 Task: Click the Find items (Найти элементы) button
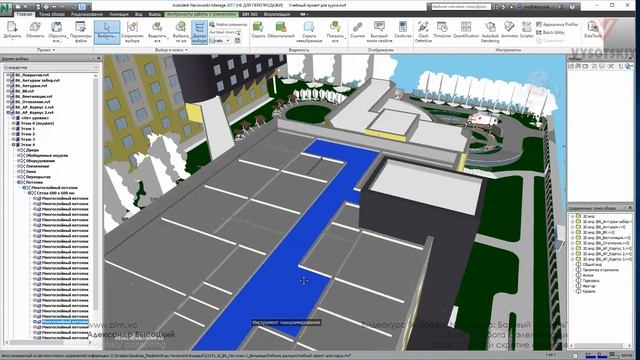click(x=228, y=24)
